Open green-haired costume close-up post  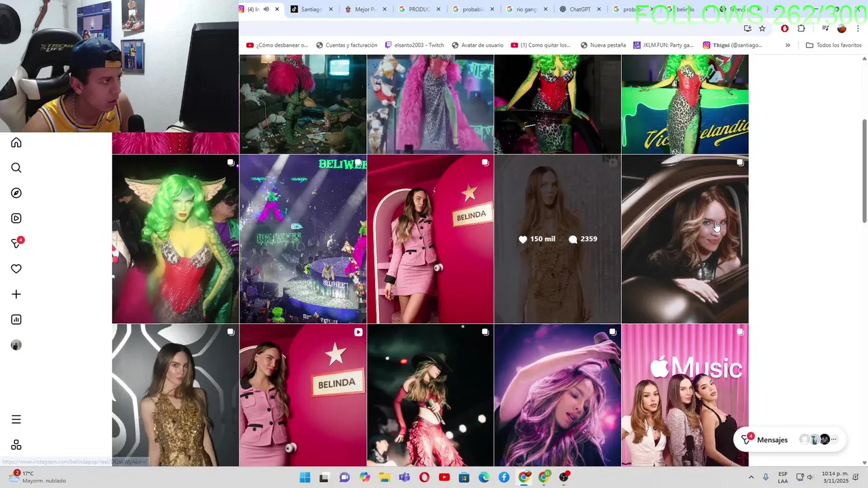176,239
